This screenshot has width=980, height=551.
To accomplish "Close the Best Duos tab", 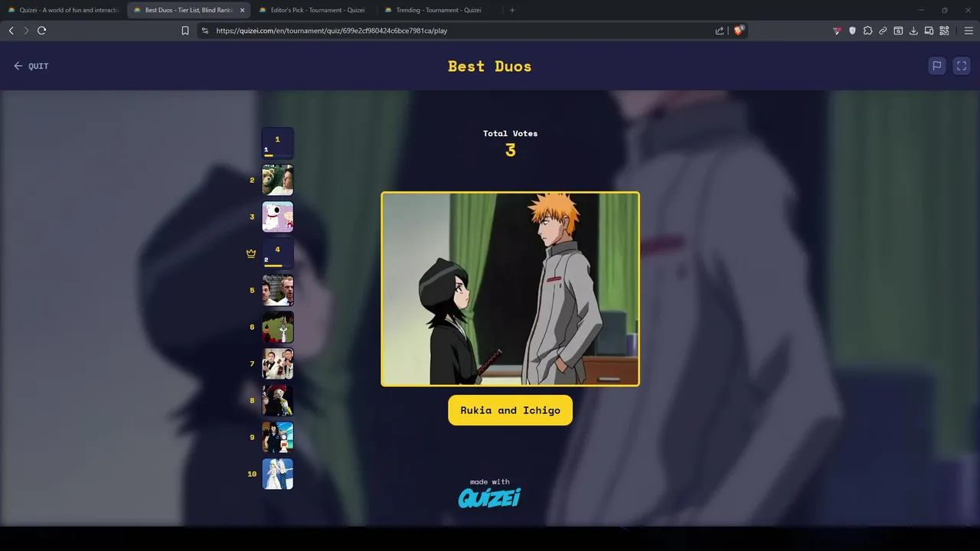I will (x=243, y=10).
